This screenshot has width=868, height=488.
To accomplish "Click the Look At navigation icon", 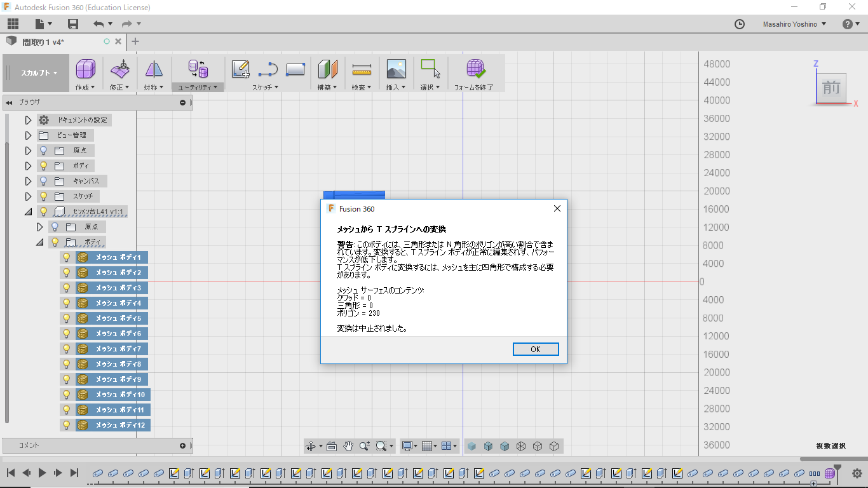I will [x=332, y=446].
